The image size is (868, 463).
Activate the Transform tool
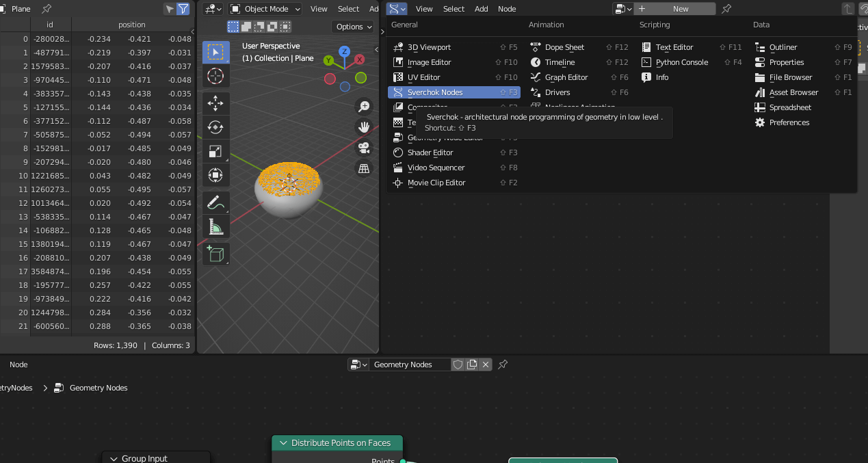[215, 175]
